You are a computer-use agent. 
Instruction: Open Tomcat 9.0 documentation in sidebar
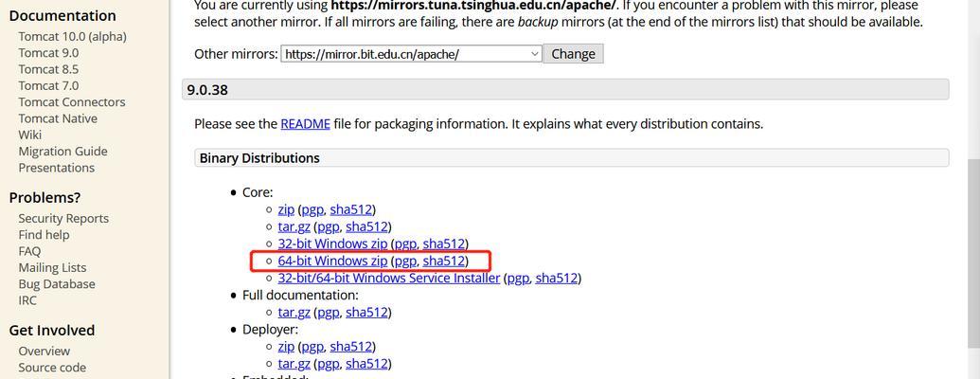48,53
